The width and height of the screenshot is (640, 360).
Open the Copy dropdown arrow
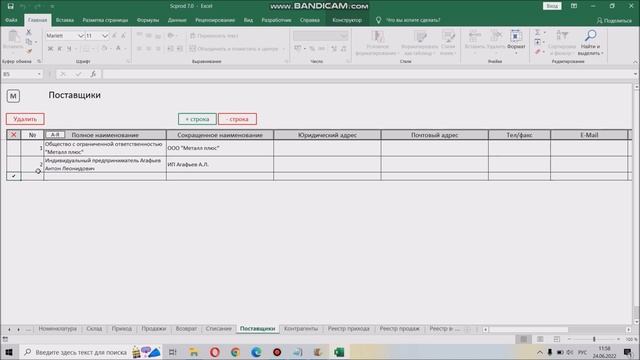click(36, 42)
